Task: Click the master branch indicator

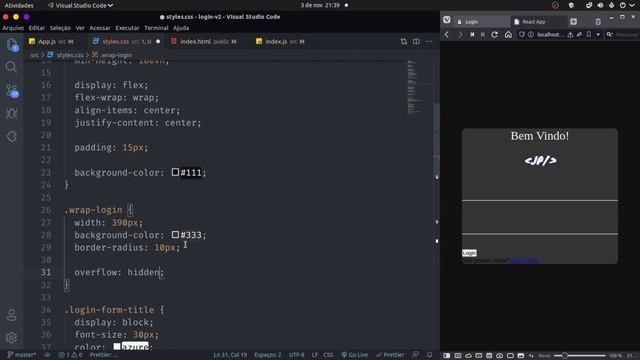Action: 22,355
